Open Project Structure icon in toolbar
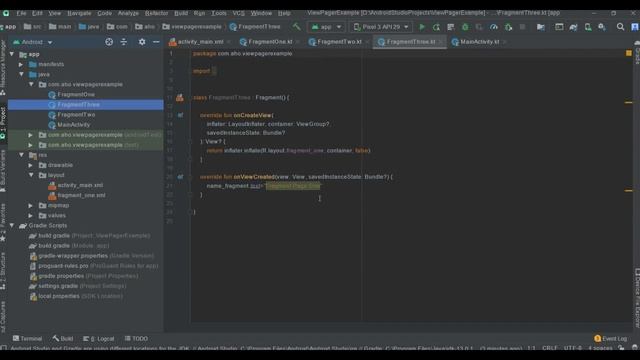The image size is (640, 360). click(x=541, y=27)
